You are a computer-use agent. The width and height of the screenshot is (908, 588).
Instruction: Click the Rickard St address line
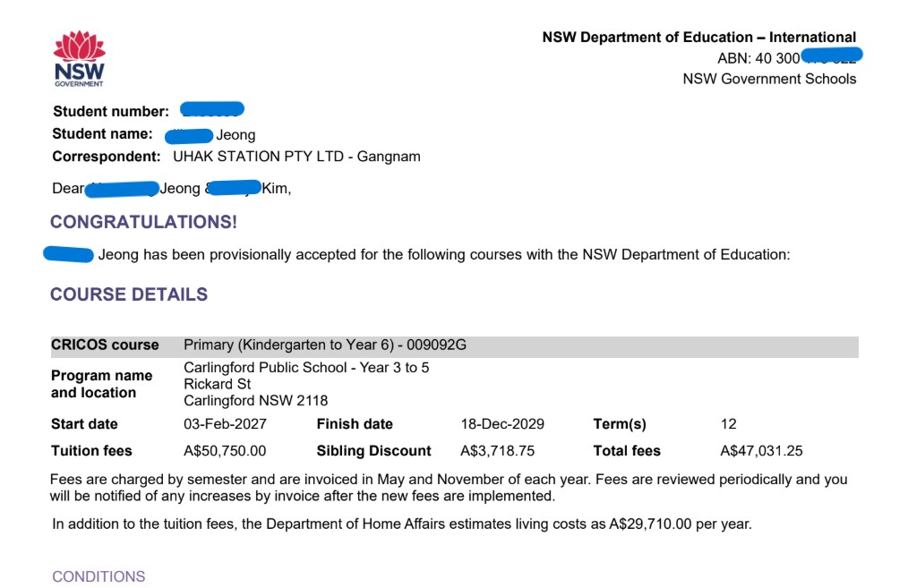click(x=218, y=384)
